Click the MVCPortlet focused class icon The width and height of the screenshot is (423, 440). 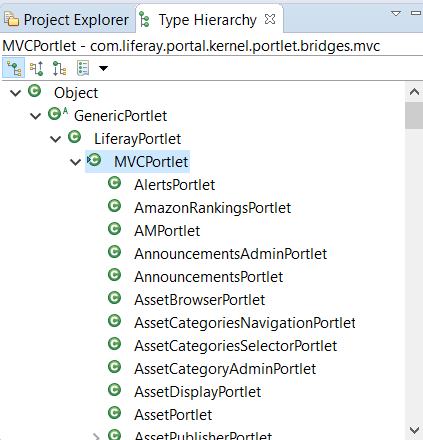point(94,160)
